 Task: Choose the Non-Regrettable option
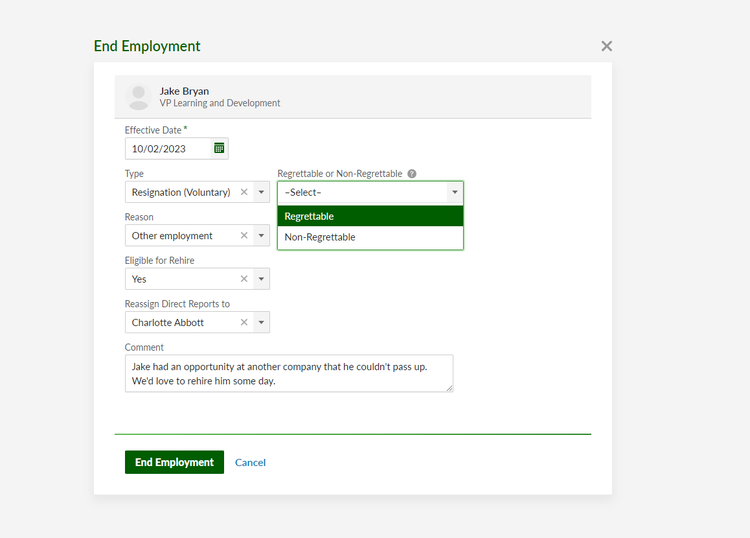(370, 237)
